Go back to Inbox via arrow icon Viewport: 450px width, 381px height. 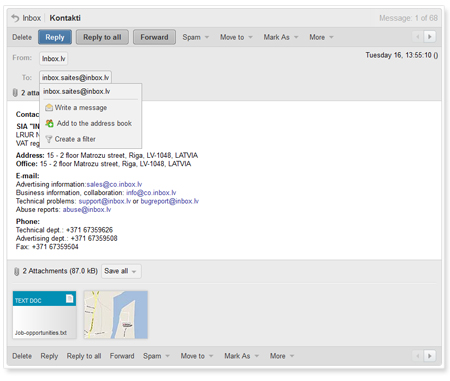pyautogui.click(x=15, y=18)
